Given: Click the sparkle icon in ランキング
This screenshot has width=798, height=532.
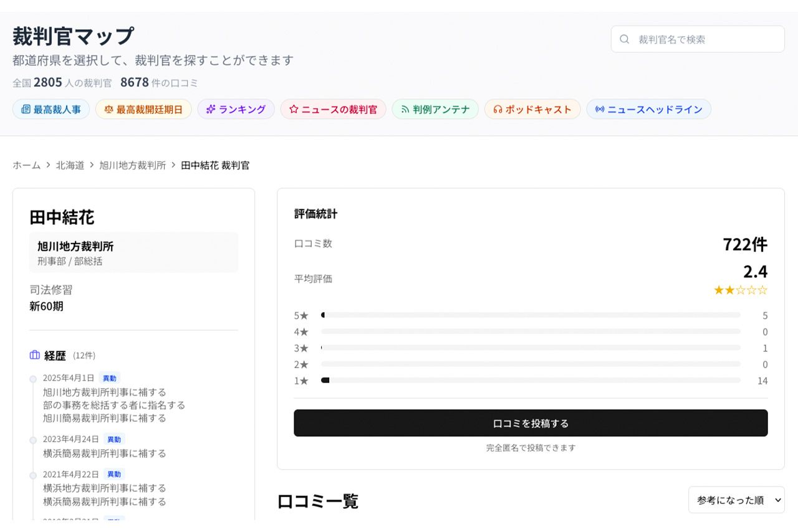Looking at the screenshot, I should coord(211,109).
